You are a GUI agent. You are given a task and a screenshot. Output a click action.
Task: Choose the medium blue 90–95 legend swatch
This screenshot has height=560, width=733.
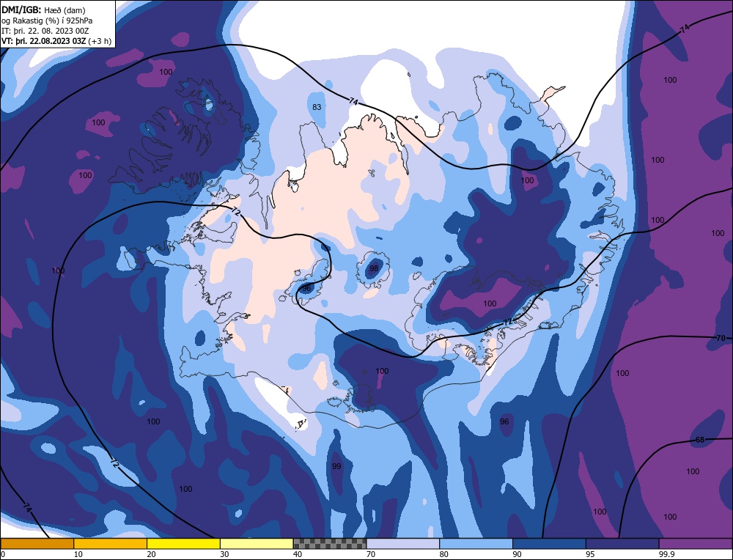[x=549, y=543]
